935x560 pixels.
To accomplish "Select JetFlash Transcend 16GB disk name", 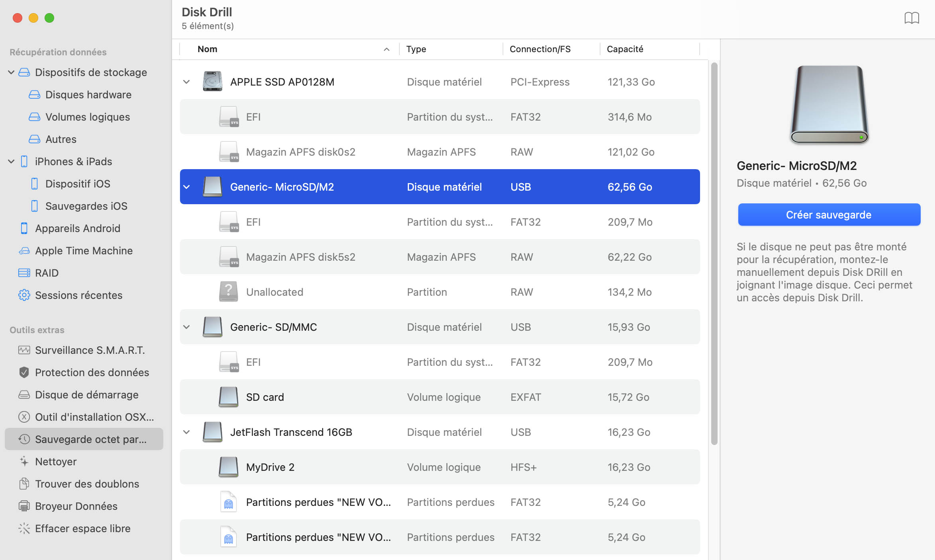I will (x=291, y=432).
